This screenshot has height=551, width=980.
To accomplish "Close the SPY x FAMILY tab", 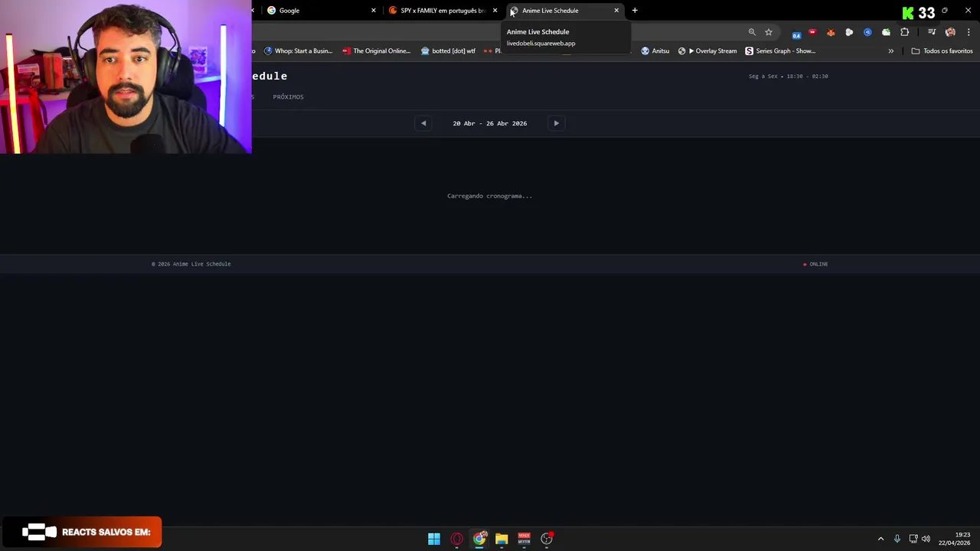I will pos(495,11).
